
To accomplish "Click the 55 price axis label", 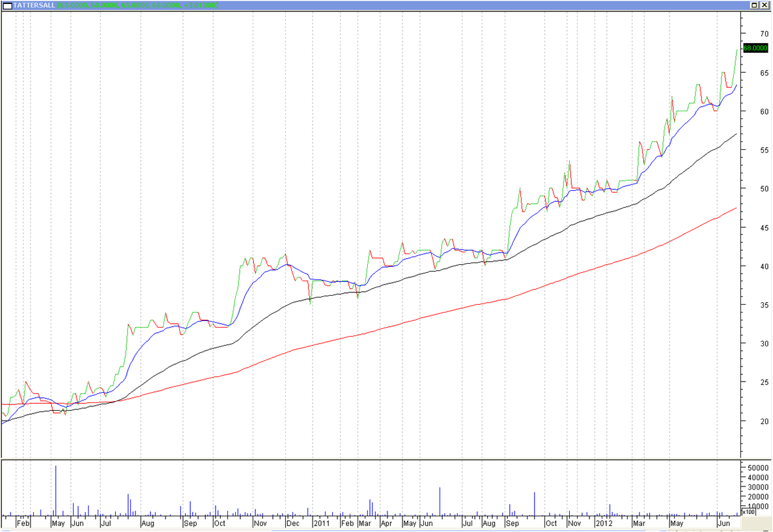I will (764, 150).
